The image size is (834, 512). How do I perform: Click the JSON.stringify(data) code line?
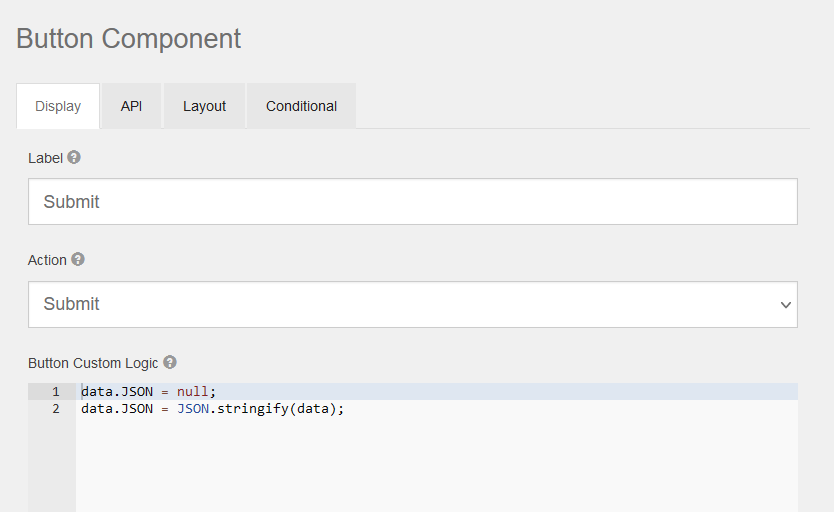[260, 409]
